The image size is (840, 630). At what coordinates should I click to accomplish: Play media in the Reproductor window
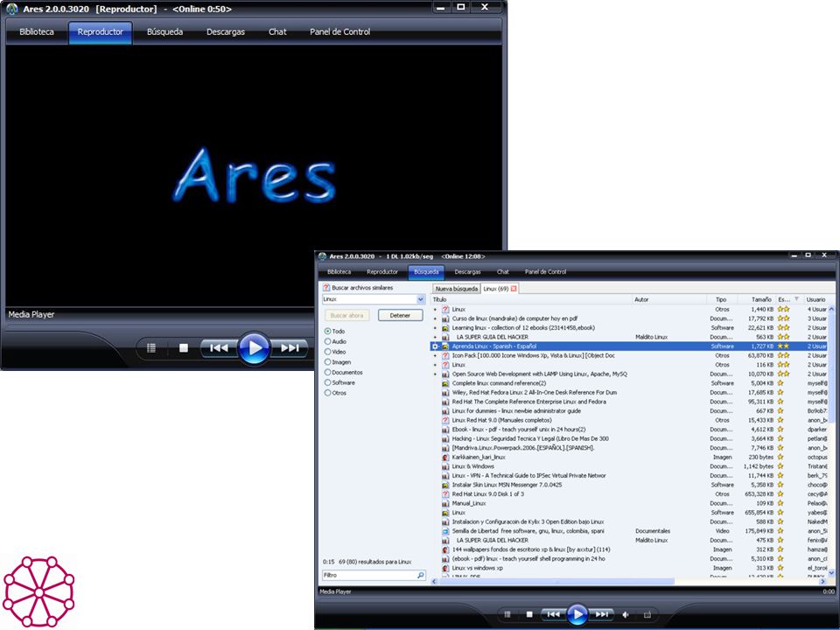point(254,348)
